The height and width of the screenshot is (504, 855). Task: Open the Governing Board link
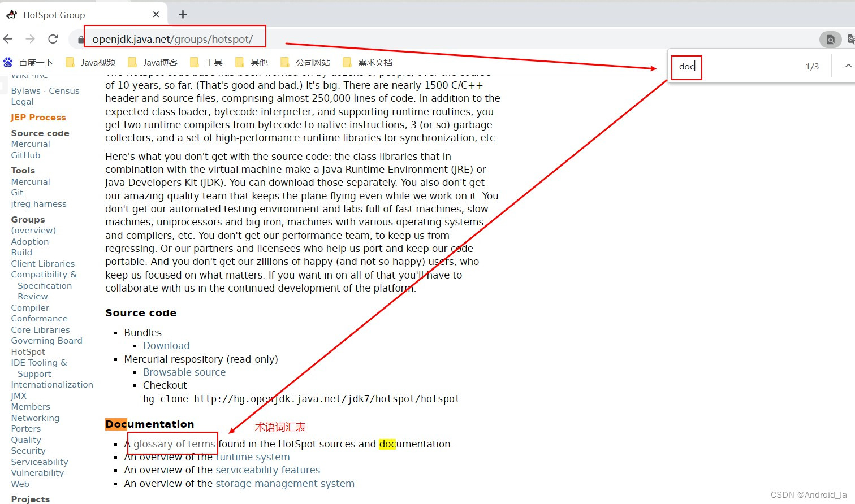tap(46, 341)
